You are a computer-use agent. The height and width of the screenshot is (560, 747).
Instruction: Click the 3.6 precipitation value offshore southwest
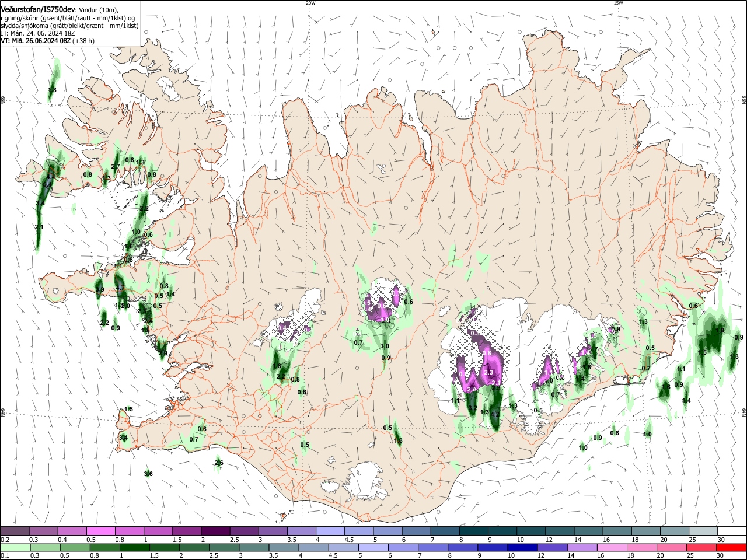148,474
